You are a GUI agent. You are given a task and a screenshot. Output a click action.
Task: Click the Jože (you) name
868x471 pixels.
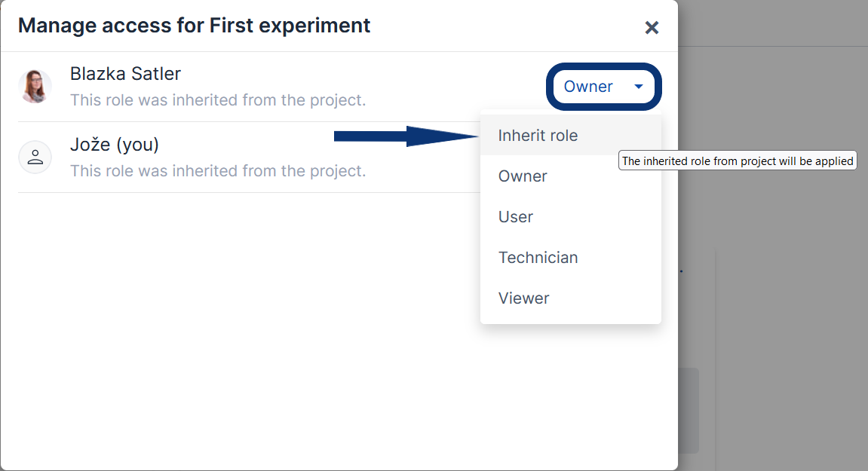coord(114,145)
